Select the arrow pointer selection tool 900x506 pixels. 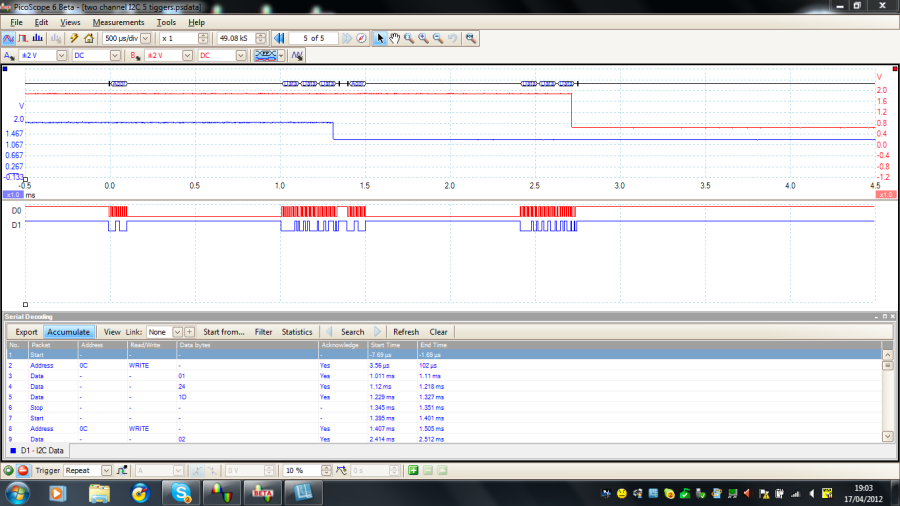point(380,38)
